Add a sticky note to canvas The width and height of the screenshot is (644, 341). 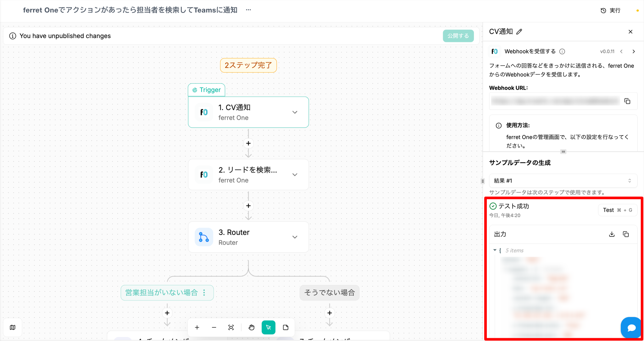[x=286, y=327]
